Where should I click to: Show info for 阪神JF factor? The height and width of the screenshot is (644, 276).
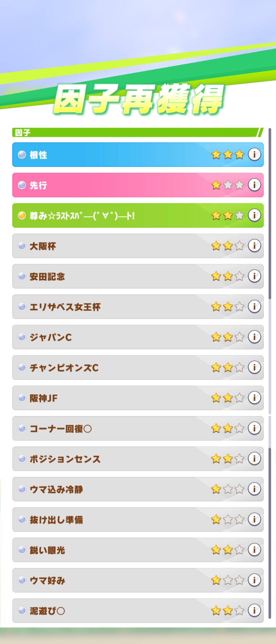point(254,398)
